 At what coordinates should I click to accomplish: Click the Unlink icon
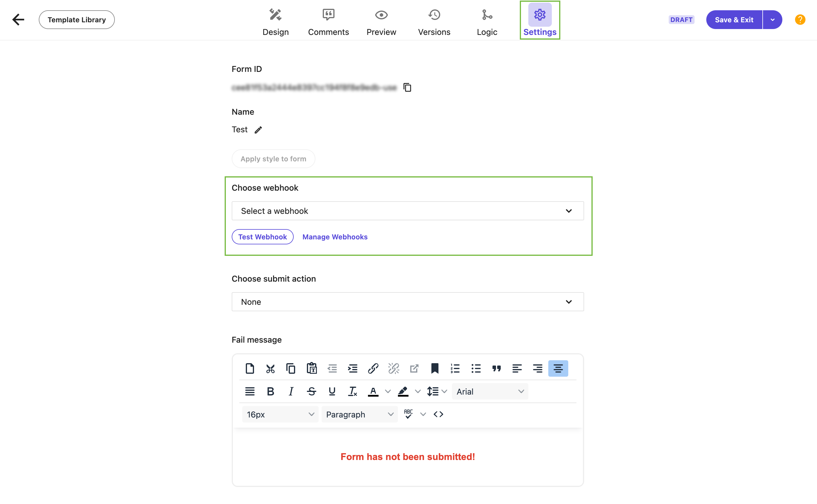click(394, 368)
